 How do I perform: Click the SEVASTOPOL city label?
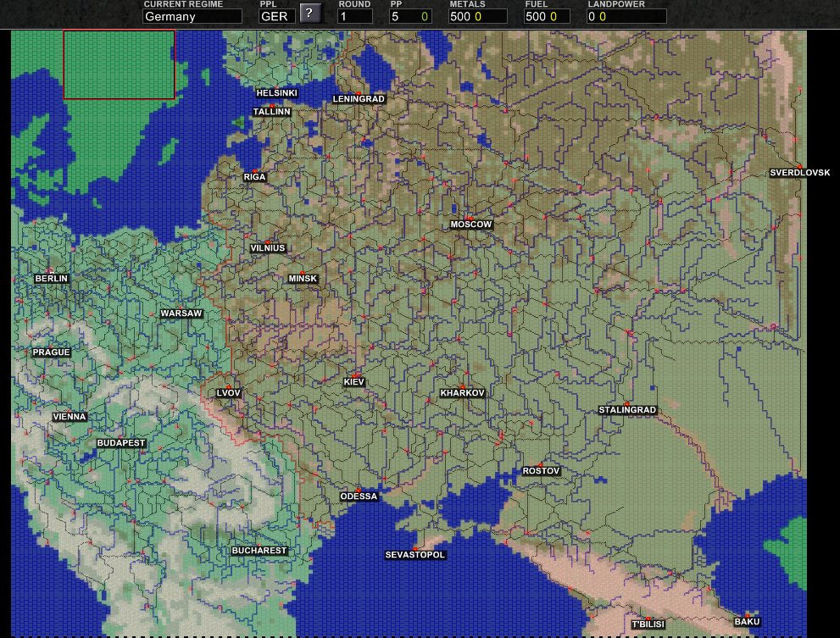coord(414,555)
